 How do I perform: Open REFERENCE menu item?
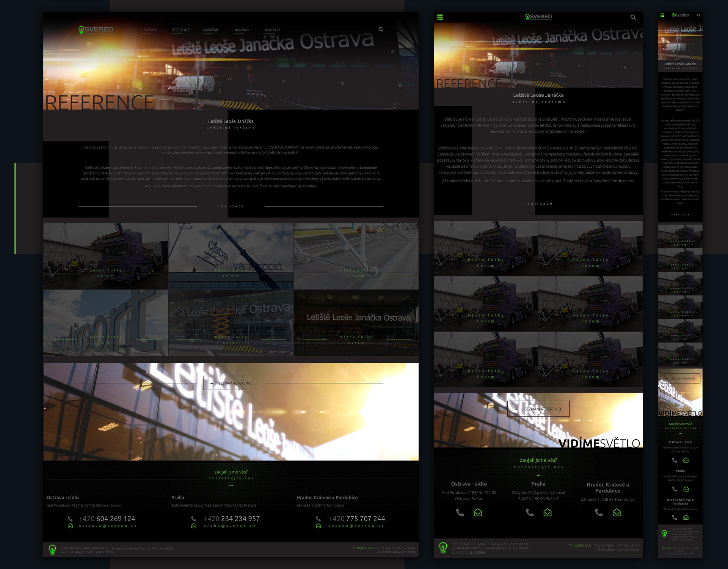point(181,30)
